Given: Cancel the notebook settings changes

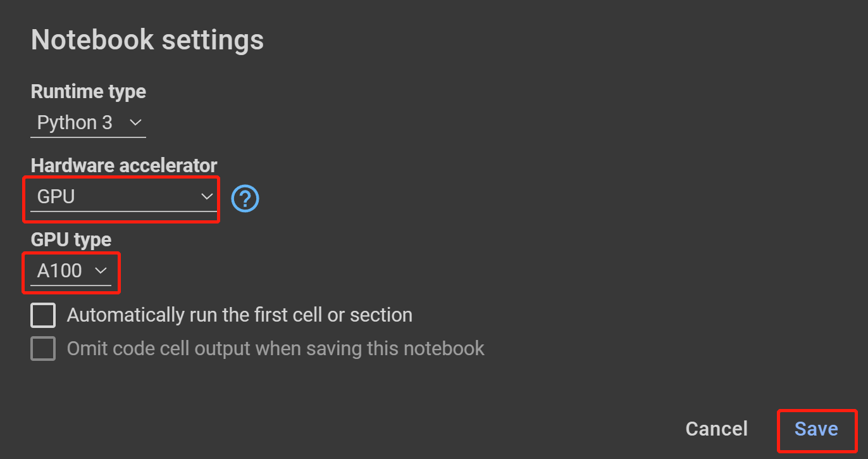Looking at the screenshot, I should (716, 429).
